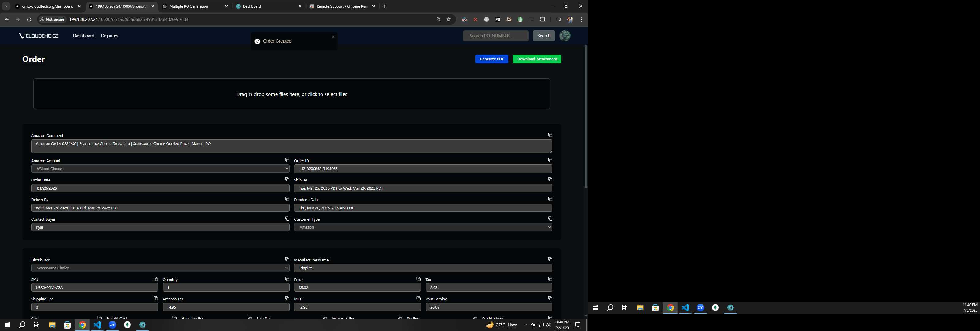The image size is (980, 331).
Task: Click the Order ID input field
Action: 423,169
